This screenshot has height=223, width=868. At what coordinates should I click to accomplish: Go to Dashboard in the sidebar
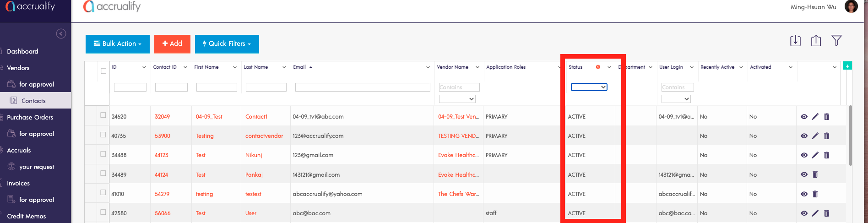click(x=22, y=51)
